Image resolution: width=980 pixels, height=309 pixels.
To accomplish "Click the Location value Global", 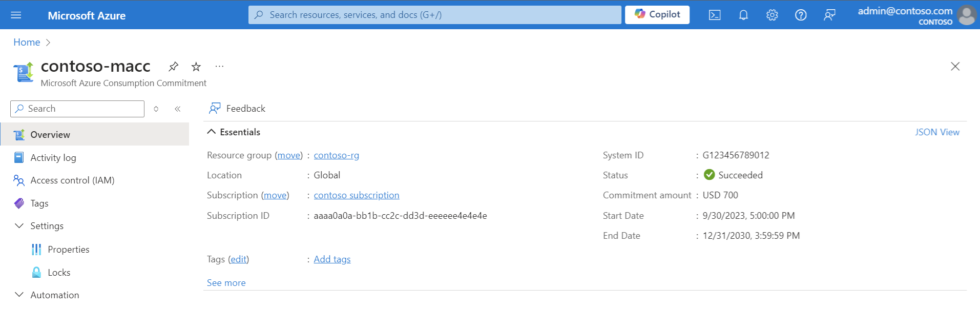I will click(327, 175).
